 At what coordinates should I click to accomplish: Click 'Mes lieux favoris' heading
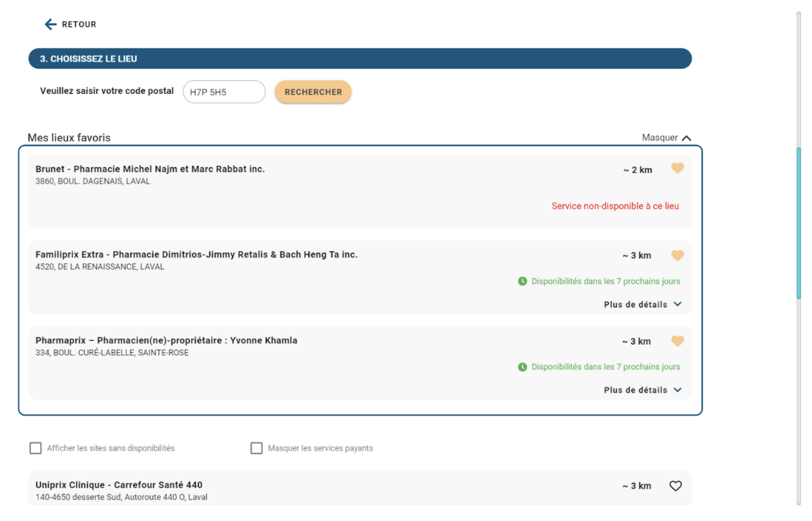coord(69,138)
